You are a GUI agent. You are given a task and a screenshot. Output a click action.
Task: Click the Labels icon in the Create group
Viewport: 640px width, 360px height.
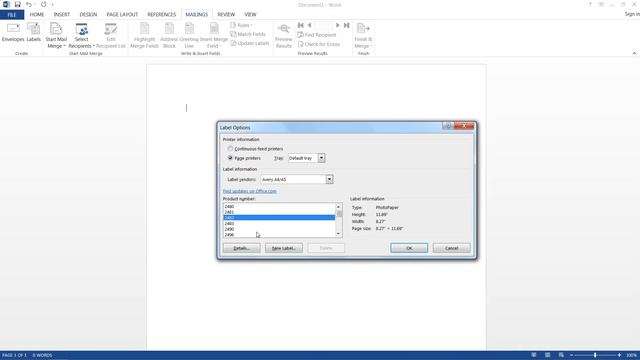[x=33, y=33]
